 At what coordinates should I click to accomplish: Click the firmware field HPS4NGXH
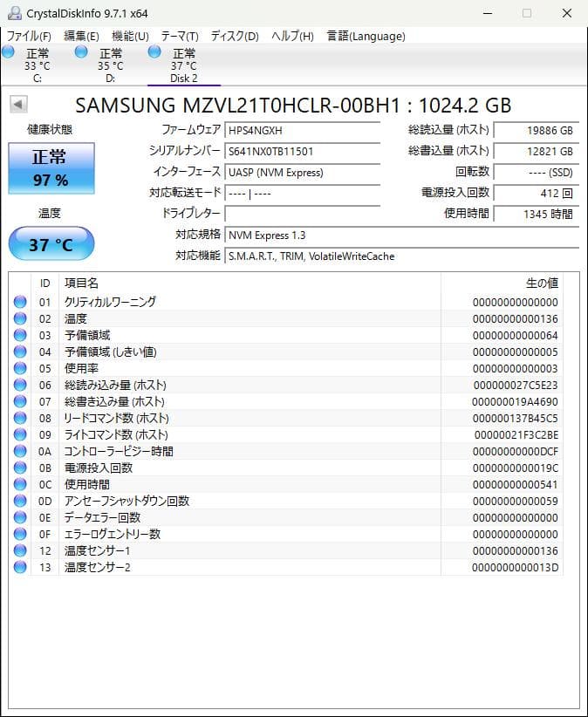(302, 130)
